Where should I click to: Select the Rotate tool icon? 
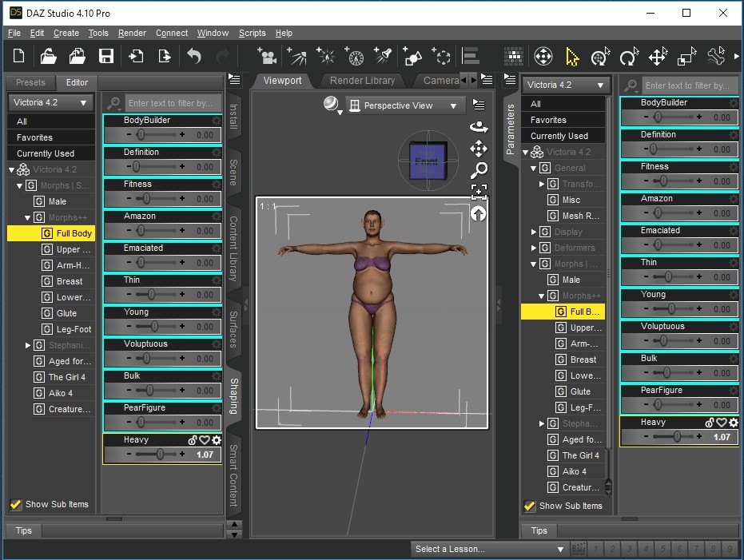[x=629, y=57]
